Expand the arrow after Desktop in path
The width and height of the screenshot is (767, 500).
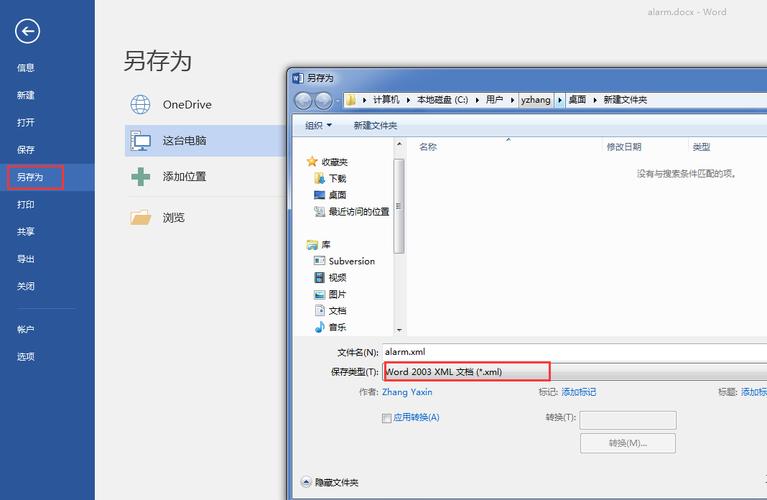point(595,100)
